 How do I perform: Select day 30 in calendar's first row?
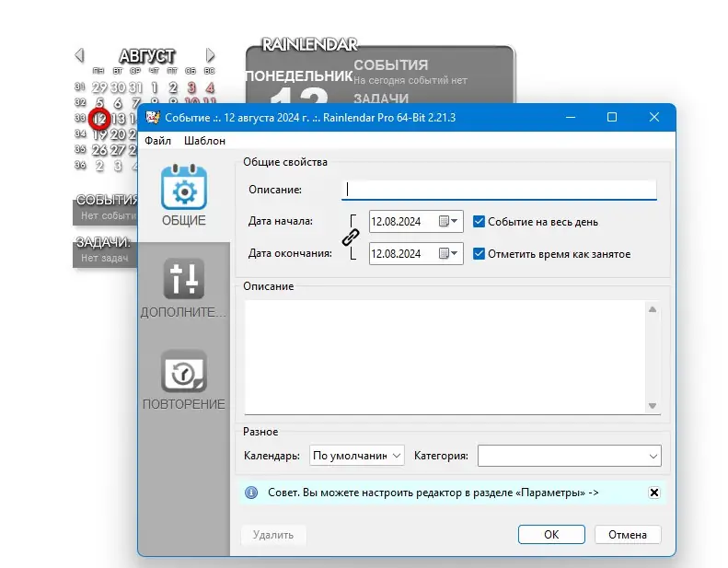pos(118,87)
